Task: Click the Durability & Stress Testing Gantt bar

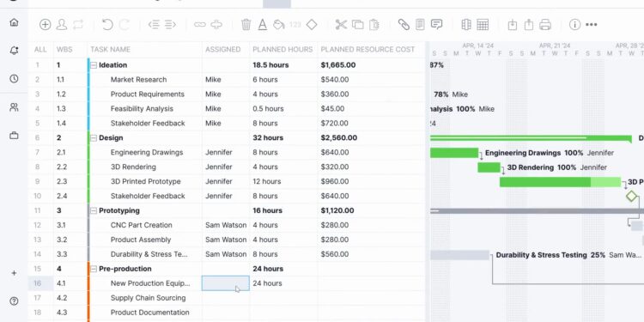Action: click(x=460, y=255)
